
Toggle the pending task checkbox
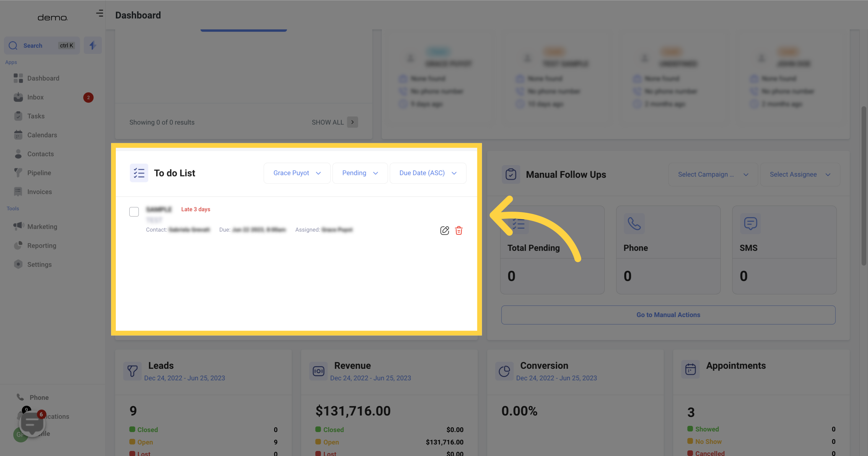[x=134, y=212]
